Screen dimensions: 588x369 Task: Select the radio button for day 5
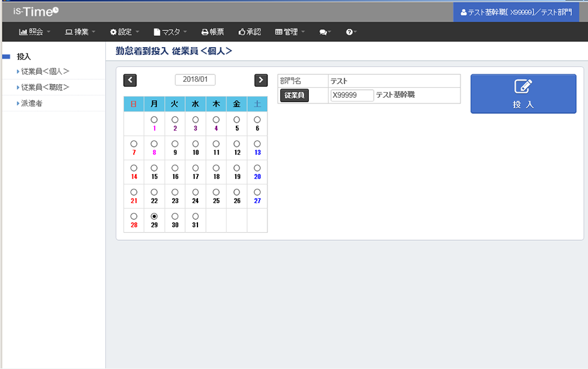click(x=236, y=120)
